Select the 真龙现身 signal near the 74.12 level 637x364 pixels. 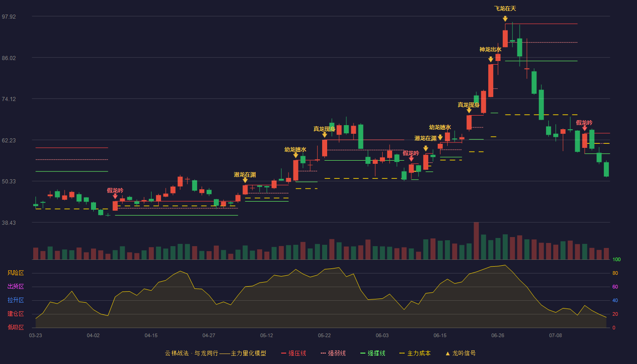tap(469, 111)
